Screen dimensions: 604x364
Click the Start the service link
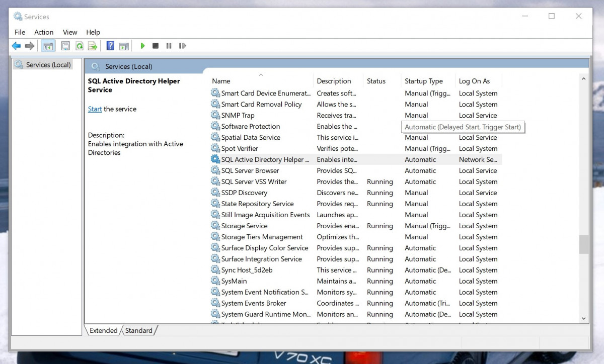[x=95, y=109]
